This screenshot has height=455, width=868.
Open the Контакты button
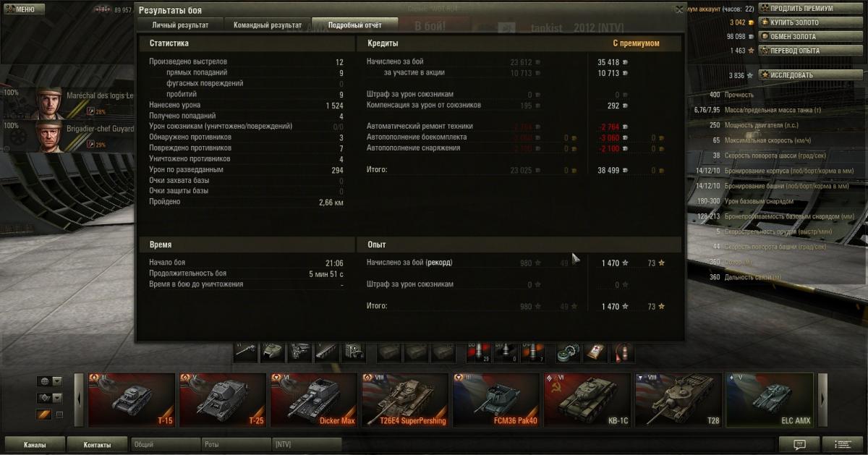[x=98, y=444]
